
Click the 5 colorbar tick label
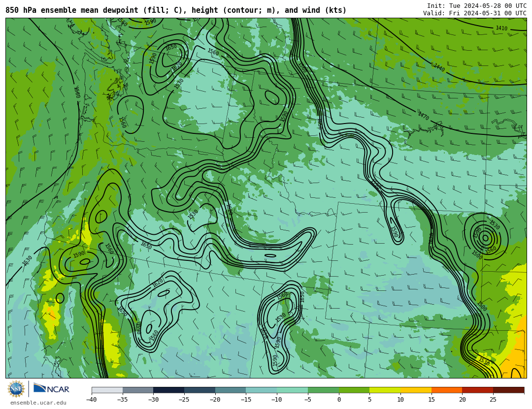click(370, 400)
